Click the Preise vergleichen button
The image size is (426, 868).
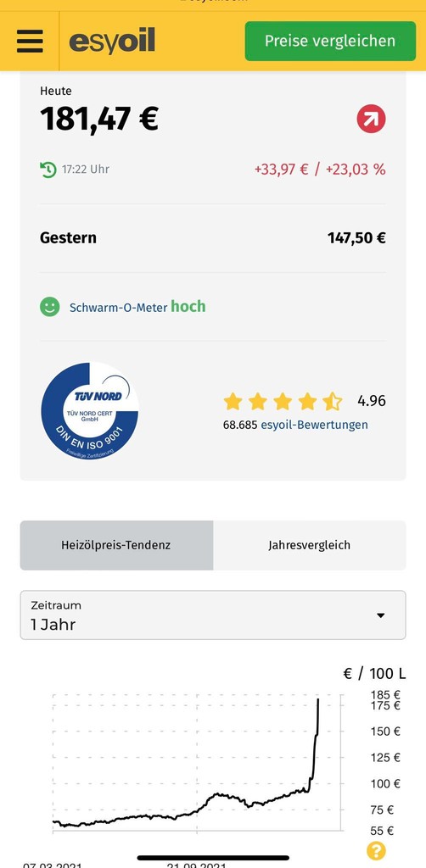(330, 41)
